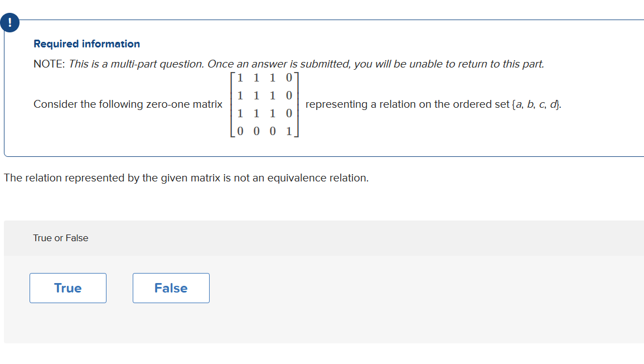Click the bottom-right matrix entry 1

pos(289,131)
